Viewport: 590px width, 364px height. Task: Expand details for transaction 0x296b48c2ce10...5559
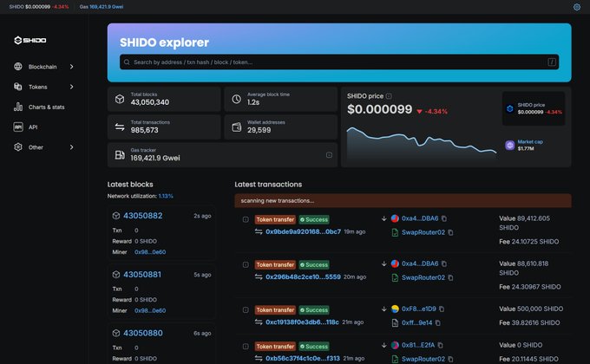click(246, 264)
